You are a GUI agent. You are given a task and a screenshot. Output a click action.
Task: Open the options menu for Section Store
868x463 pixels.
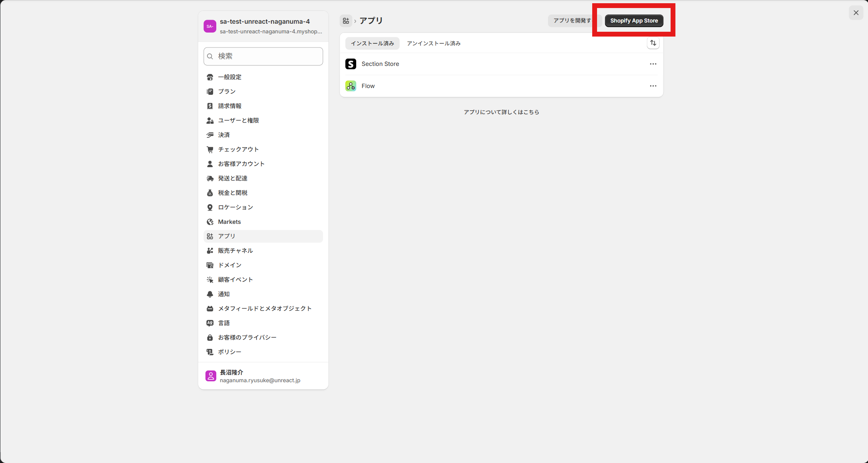tap(653, 64)
